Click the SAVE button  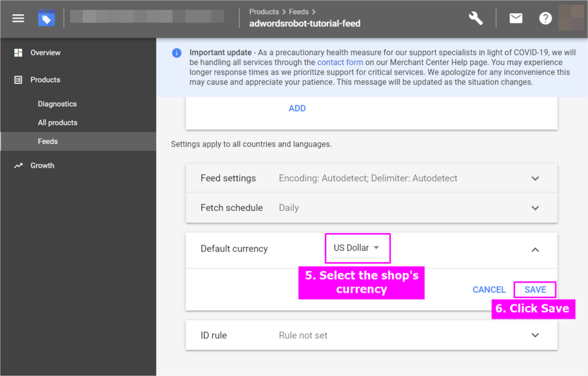point(535,289)
